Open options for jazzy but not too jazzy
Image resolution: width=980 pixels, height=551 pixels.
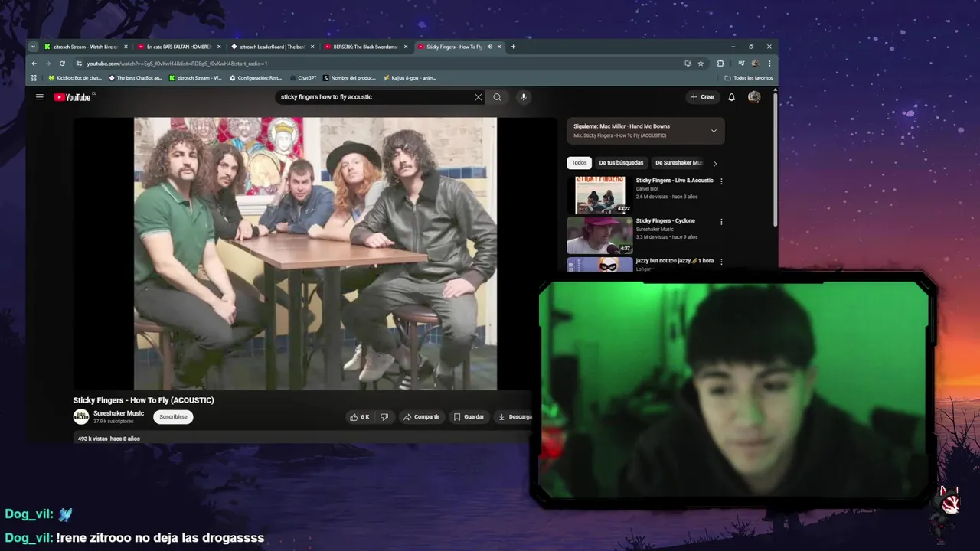coord(721,262)
